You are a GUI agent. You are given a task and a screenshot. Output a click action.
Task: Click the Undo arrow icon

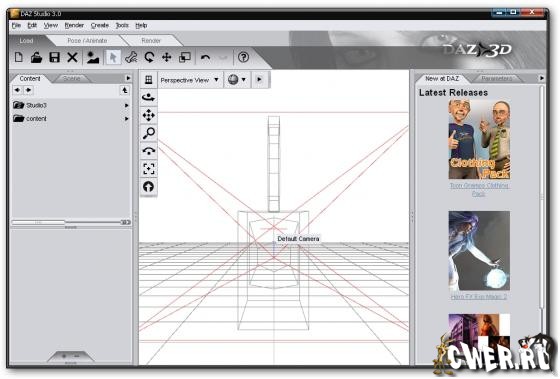205,57
